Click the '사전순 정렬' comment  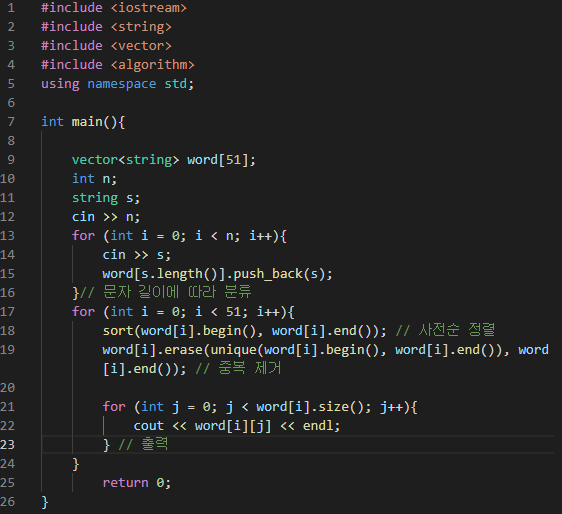tap(445, 330)
